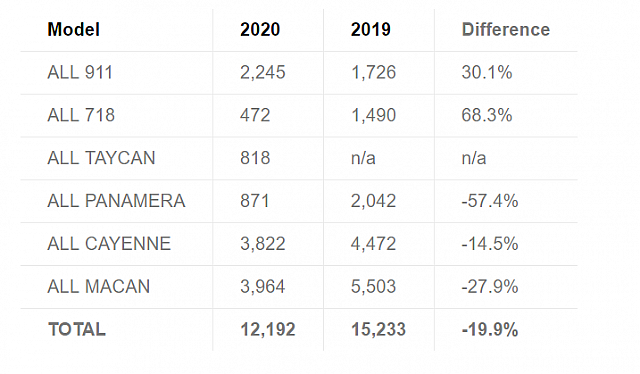640x374 pixels.
Task: Click the -19.9% total difference cell
Action: [490, 329]
